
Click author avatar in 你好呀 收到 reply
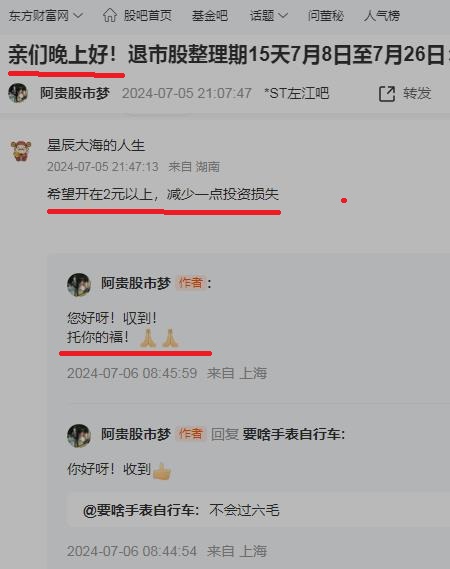click(79, 435)
